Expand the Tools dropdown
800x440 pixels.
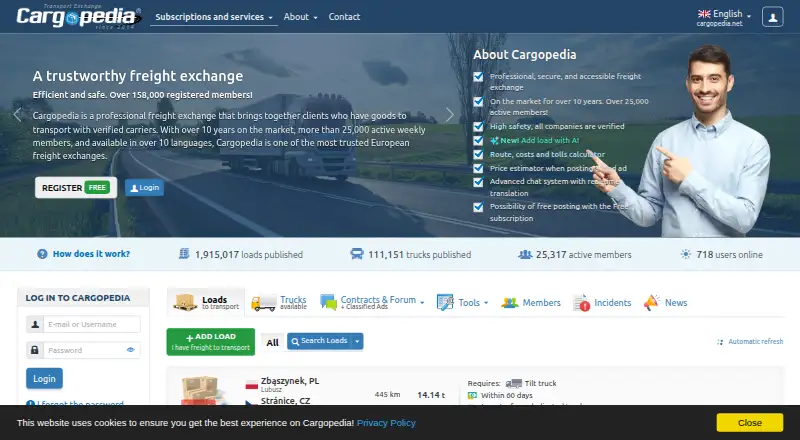coord(486,303)
